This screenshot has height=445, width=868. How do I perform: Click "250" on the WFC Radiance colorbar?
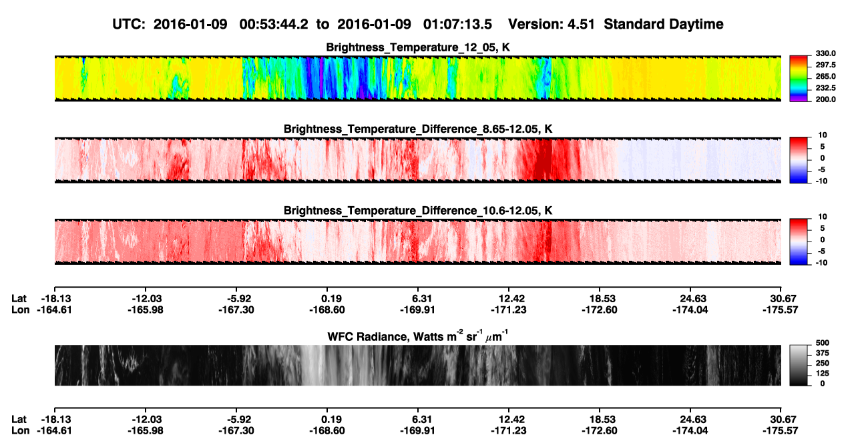click(x=824, y=364)
